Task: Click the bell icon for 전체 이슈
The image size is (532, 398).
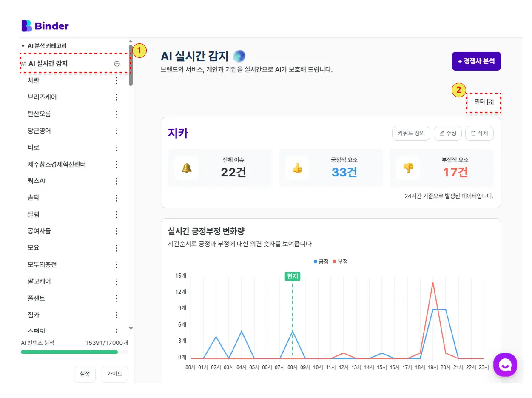Action: click(x=186, y=168)
